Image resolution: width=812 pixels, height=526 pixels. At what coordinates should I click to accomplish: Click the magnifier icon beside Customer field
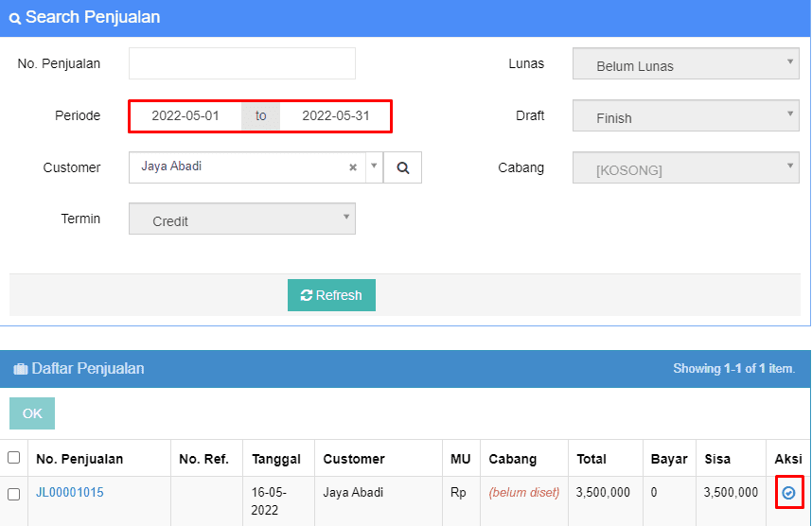click(x=402, y=167)
